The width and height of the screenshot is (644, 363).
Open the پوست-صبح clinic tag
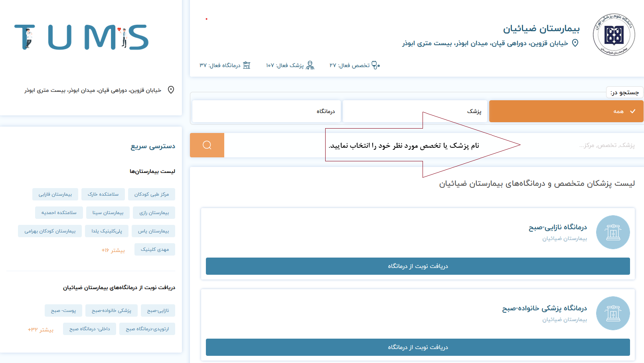coord(63,311)
